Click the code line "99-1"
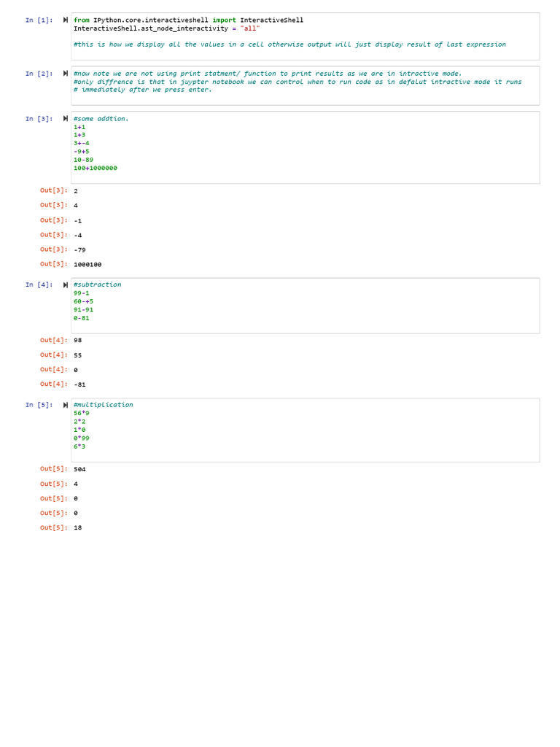Image resolution: width=560 pixels, height=747 pixels. (x=82, y=293)
